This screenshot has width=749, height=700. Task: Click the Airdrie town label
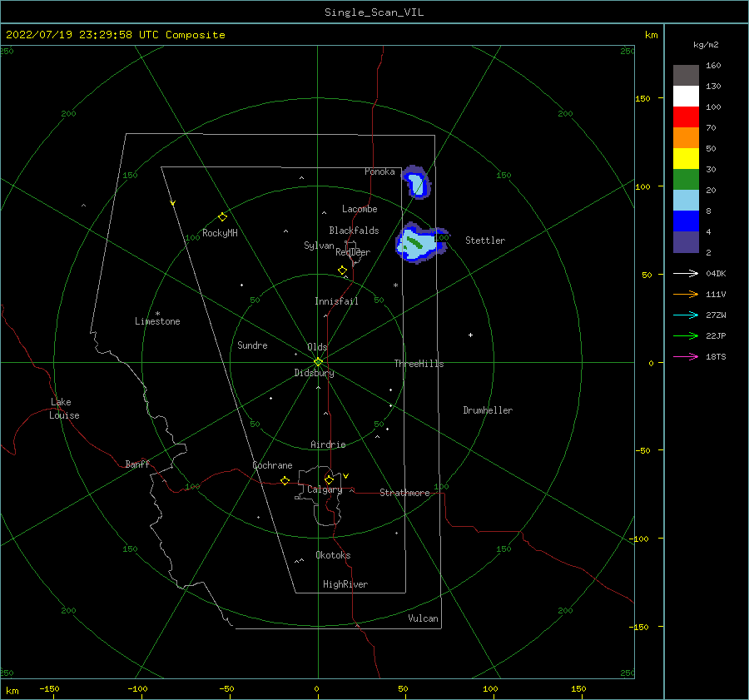point(328,444)
